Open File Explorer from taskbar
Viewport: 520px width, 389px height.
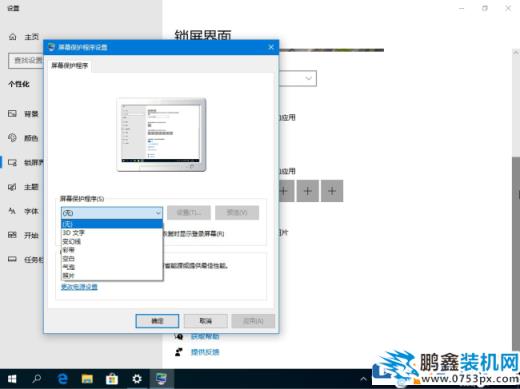point(87,379)
